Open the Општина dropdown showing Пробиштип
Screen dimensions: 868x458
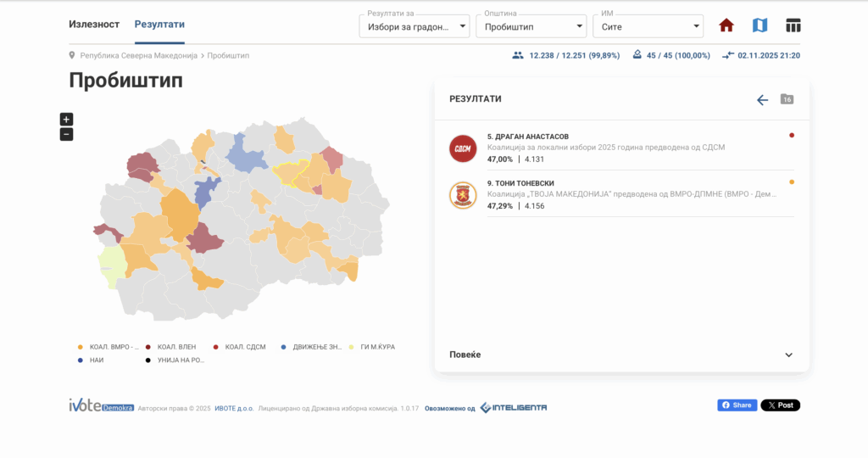coord(530,27)
